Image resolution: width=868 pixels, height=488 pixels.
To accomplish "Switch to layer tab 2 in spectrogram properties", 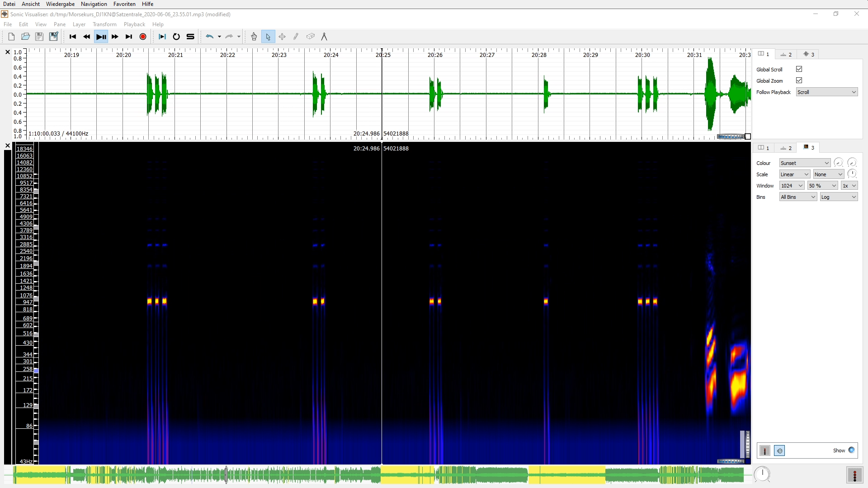I will point(786,148).
